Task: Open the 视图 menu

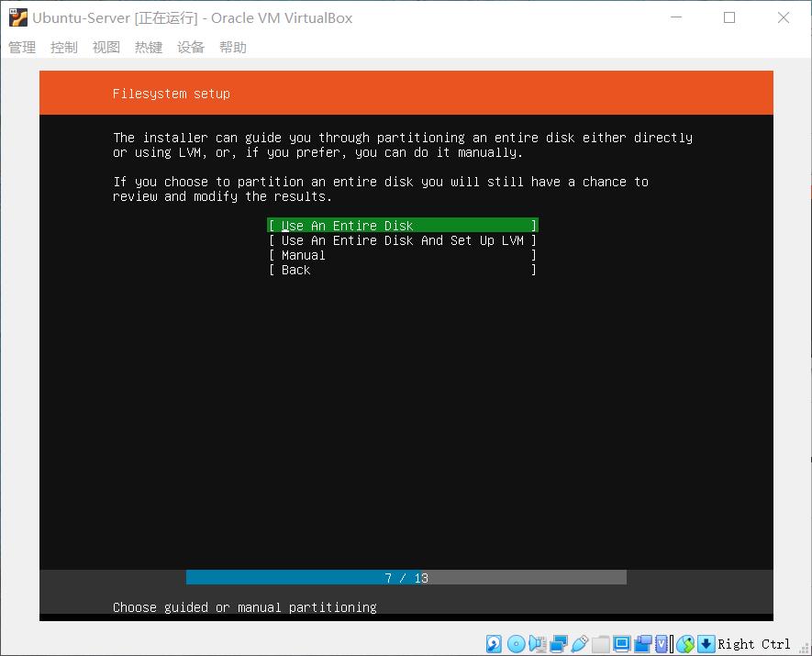Action: [x=106, y=47]
